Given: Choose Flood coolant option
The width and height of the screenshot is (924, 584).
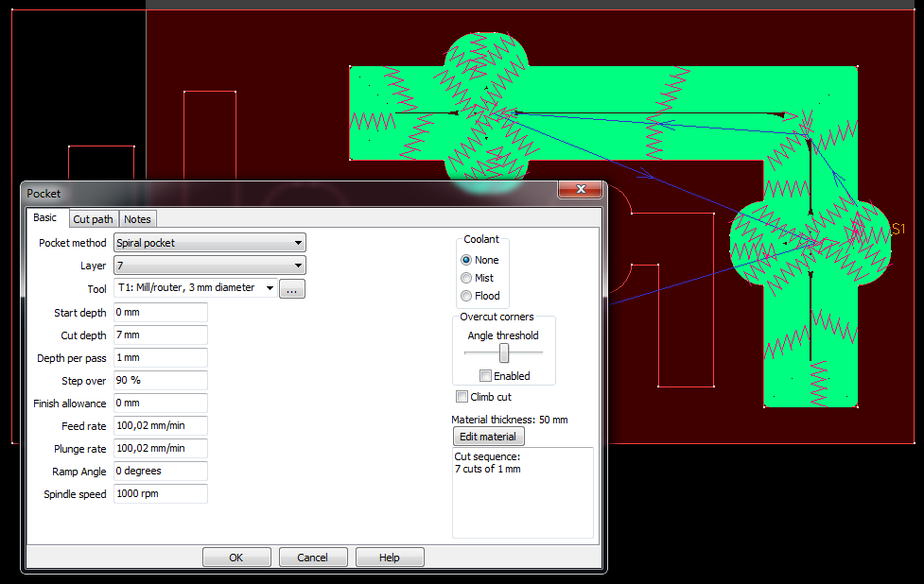Looking at the screenshot, I should coord(466,296).
